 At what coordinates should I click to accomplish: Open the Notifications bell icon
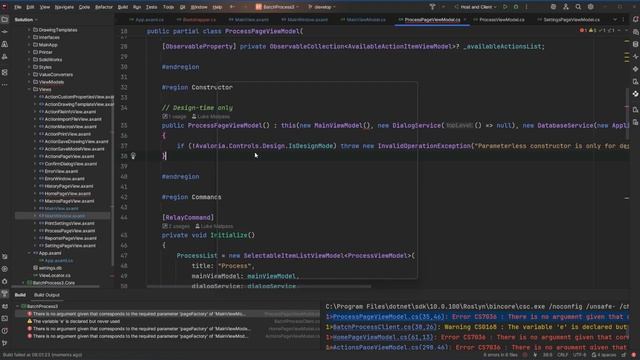[x=636, y=20]
